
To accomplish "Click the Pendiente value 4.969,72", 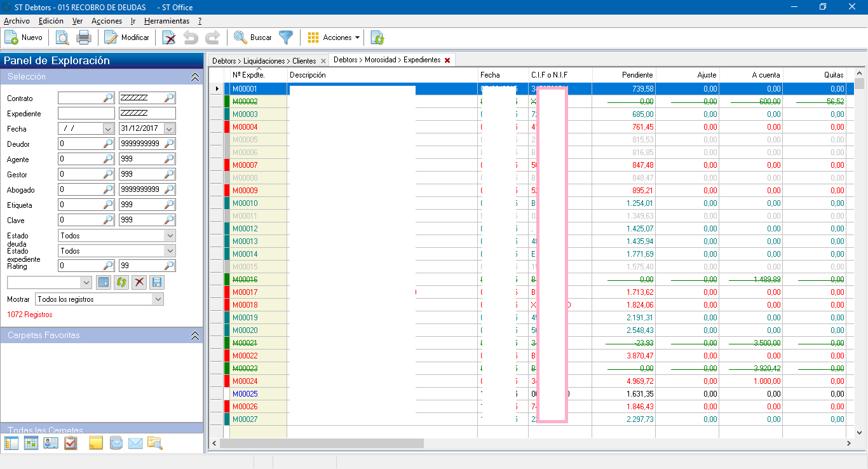I will coord(639,381).
